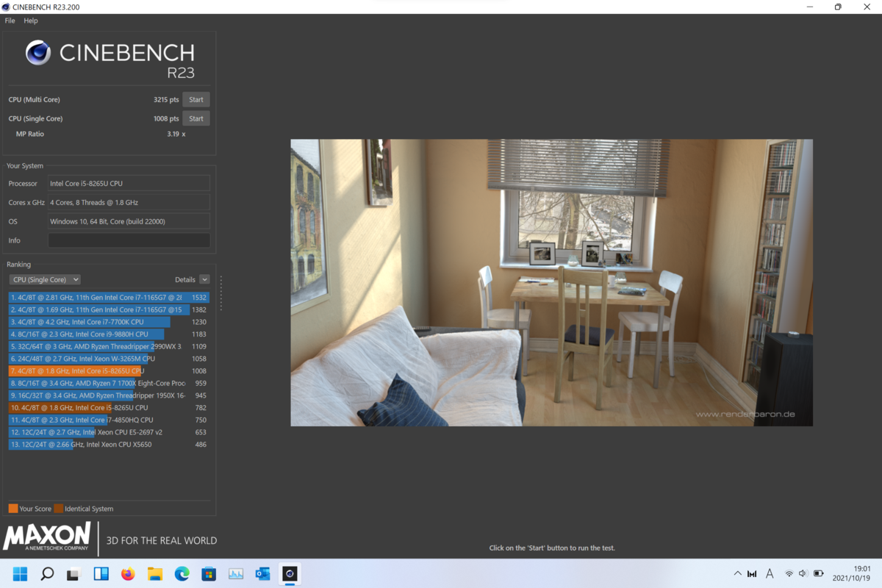Select ranking row Threadripper 1950X

click(109, 395)
